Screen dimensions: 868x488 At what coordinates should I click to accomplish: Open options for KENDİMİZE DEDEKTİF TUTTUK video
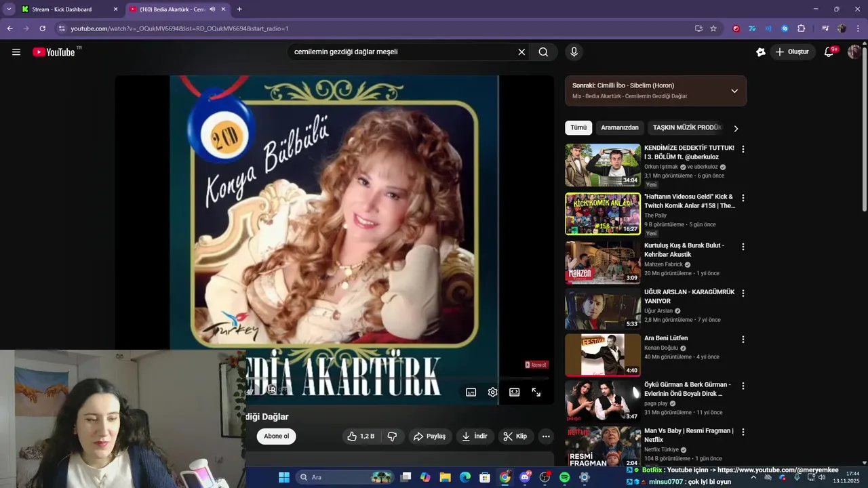[x=743, y=149]
